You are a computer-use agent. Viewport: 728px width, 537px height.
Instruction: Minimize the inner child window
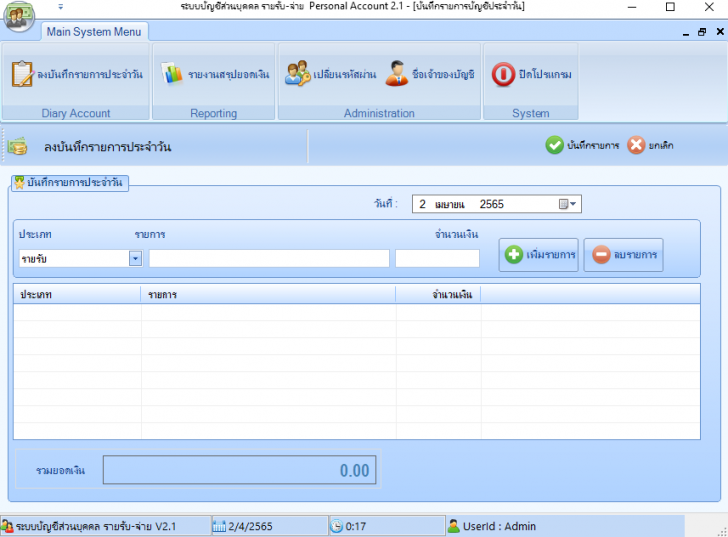686,32
